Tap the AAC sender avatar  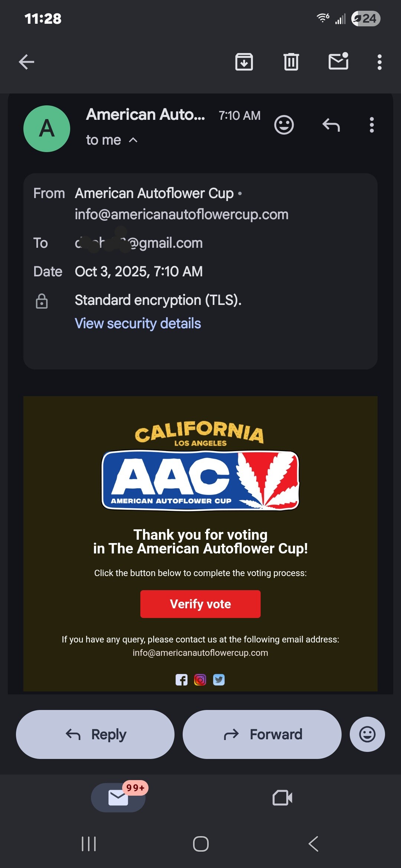[x=47, y=129]
